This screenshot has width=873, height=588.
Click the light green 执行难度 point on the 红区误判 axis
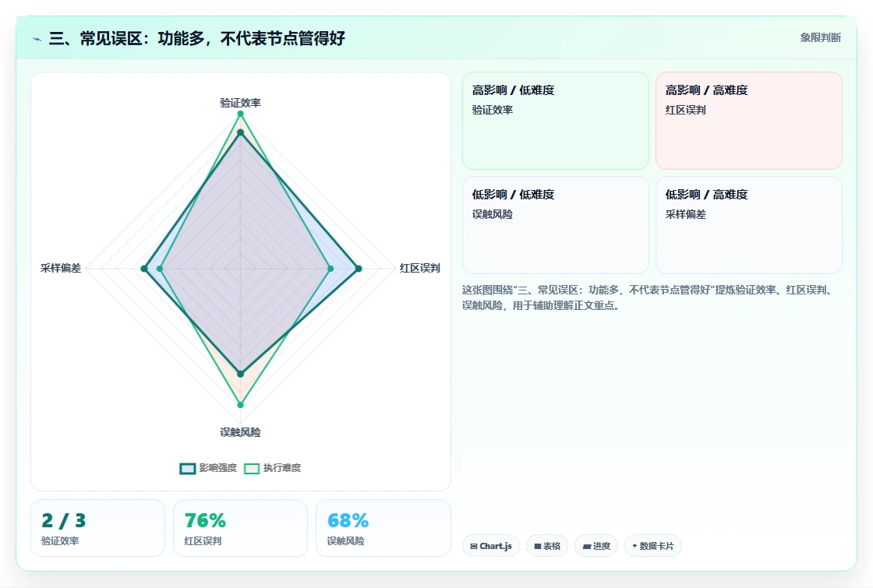[330, 269]
